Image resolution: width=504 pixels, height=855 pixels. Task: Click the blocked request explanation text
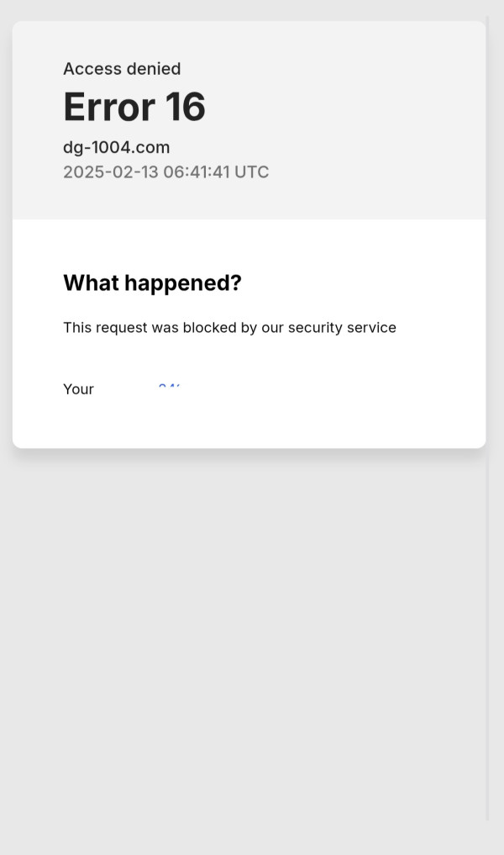point(229,328)
